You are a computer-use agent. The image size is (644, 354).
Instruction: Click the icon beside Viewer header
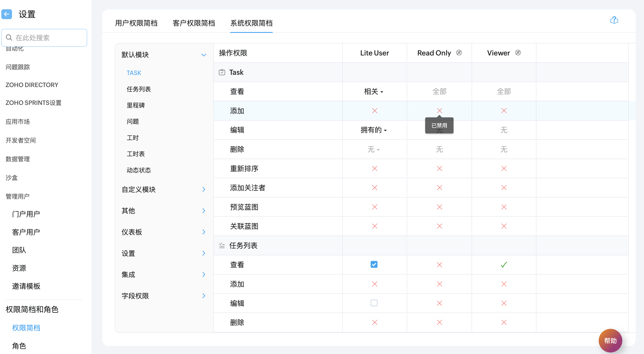coord(518,53)
